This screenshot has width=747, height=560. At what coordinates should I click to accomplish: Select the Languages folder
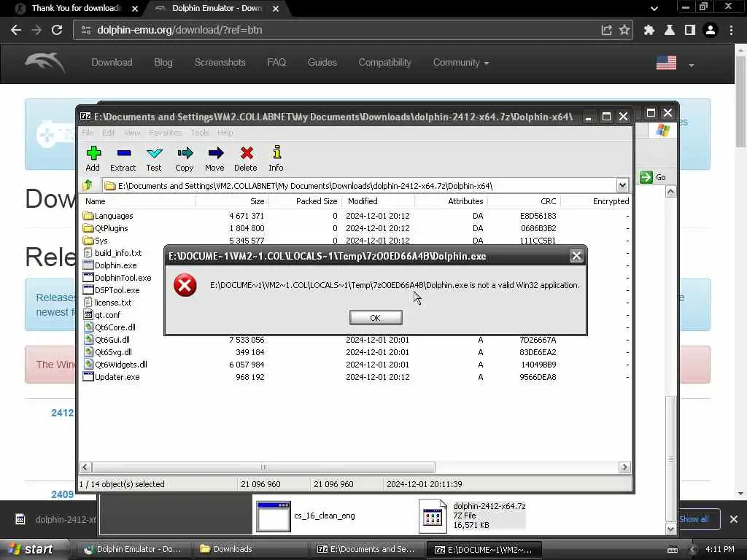pyautogui.click(x=108, y=216)
